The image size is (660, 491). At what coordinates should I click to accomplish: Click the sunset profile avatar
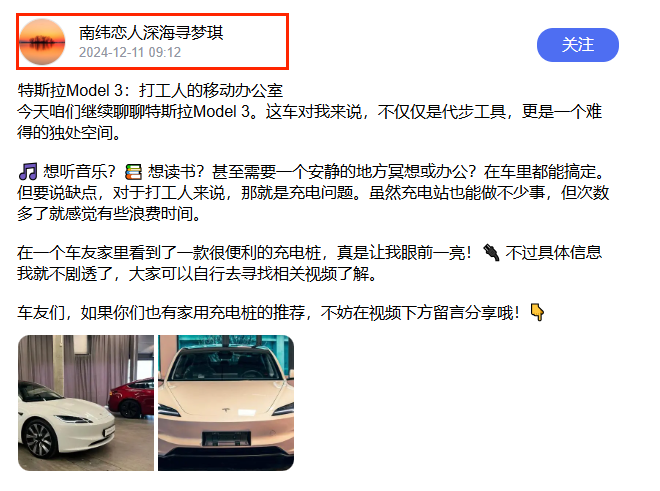tap(42, 41)
